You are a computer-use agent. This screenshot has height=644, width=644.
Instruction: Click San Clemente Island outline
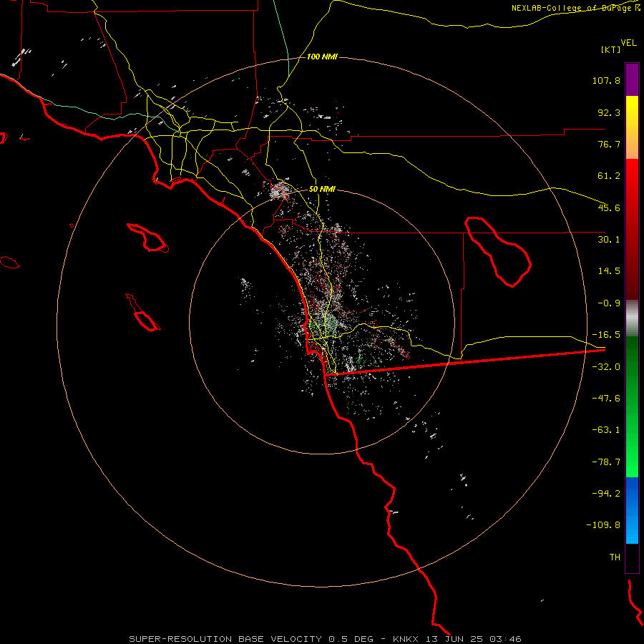coord(143,313)
